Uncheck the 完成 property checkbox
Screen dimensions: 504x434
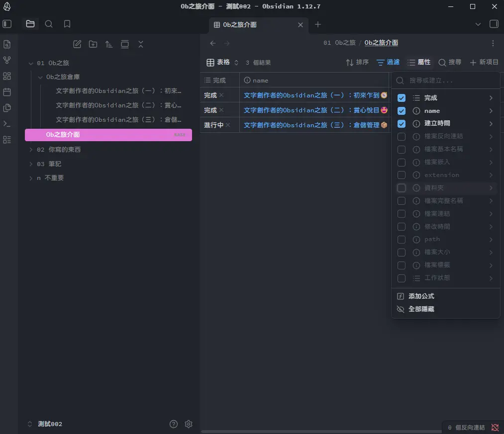point(402,98)
